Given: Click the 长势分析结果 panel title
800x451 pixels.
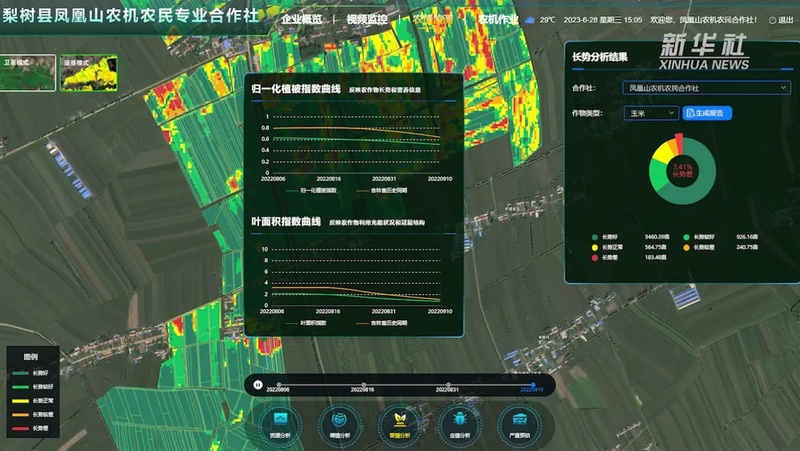Looking at the screenshot, I should tap(600, 57).
